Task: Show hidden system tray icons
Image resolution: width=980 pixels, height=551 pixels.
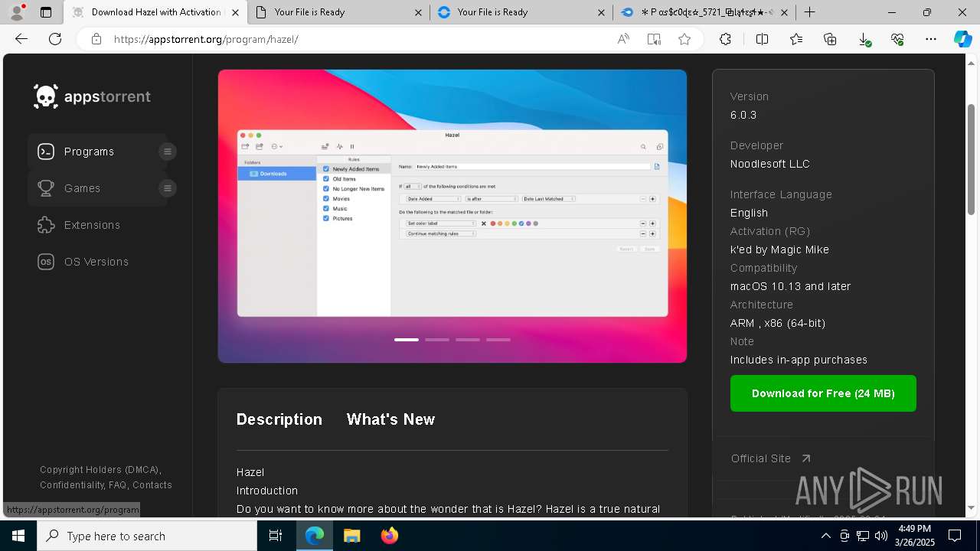Action: click(x=825, y=536)
